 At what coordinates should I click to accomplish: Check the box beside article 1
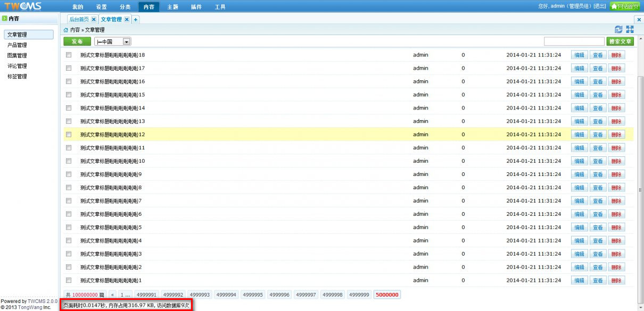pyautogui.click(x=69, y=280)
